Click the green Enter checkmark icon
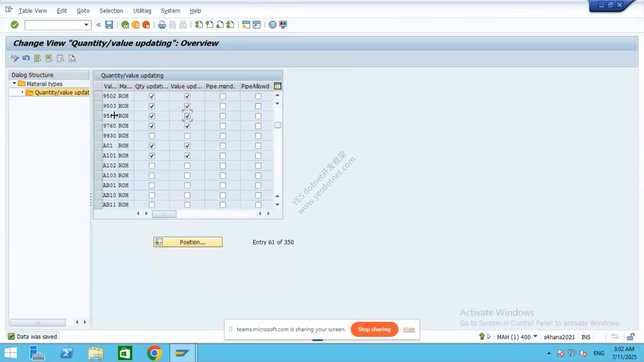Image resolution: width=644 pixels, height=362 pixels. click(x=14, y=25)
